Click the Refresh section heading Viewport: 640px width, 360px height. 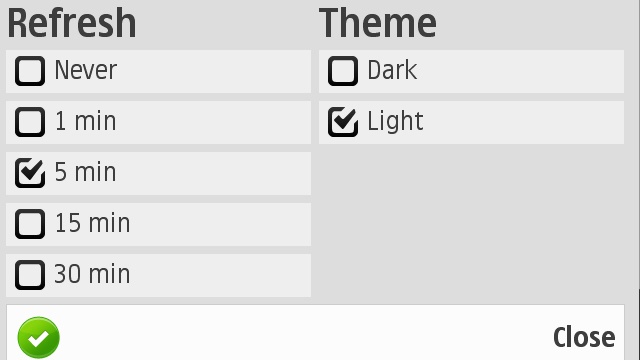click(72, 23)
